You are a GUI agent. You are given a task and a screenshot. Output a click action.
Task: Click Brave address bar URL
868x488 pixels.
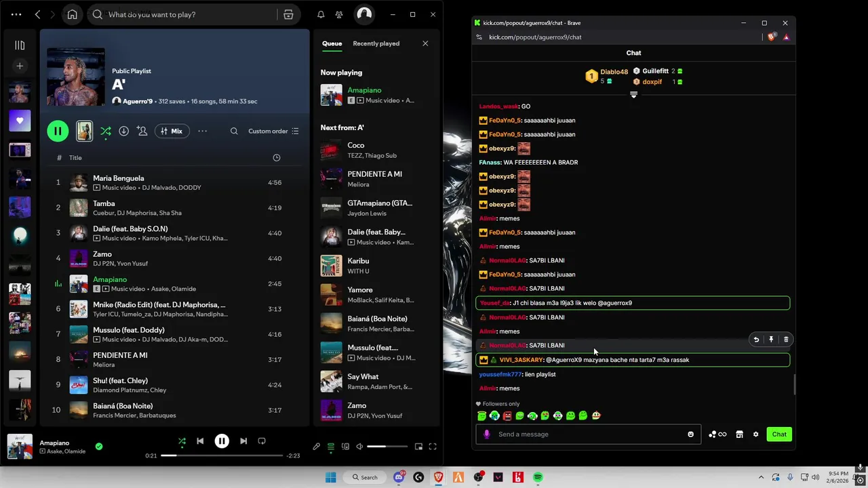point(535,37)
